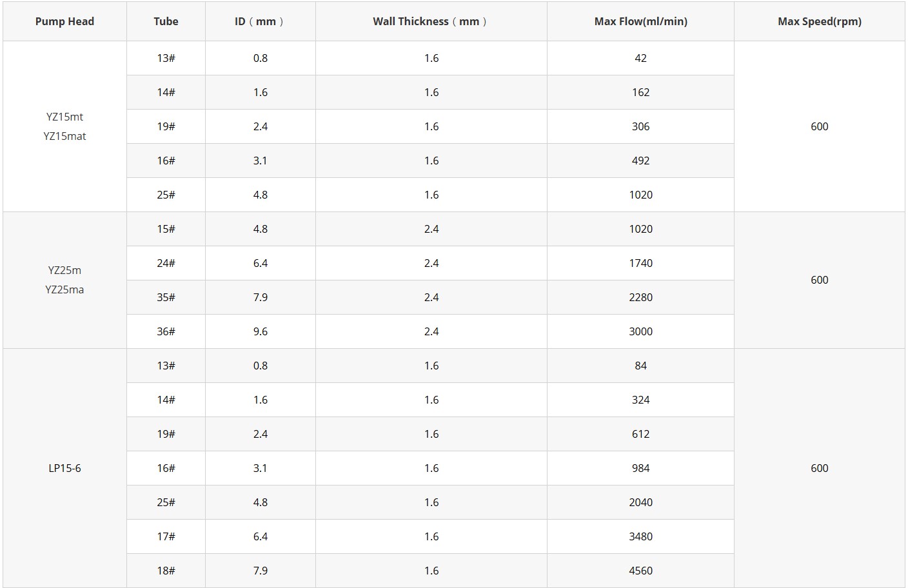Select the max flow value 612

(640, 434)
